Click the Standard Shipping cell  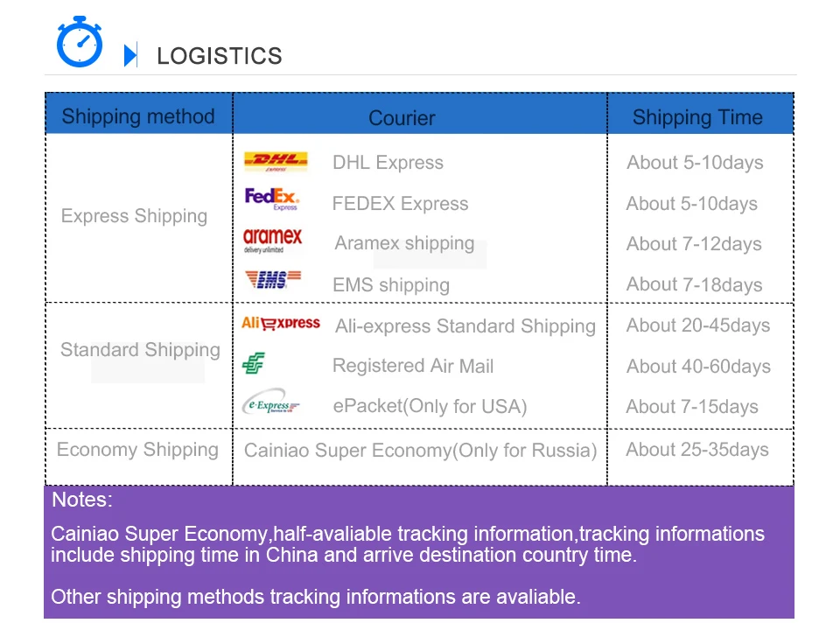click(140, 350)
